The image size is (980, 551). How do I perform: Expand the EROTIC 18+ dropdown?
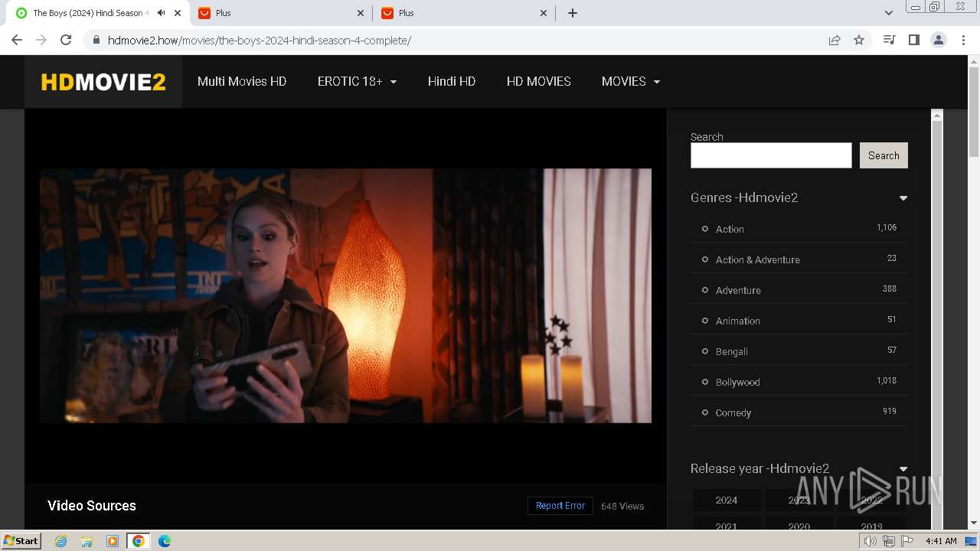pos(357,81)
